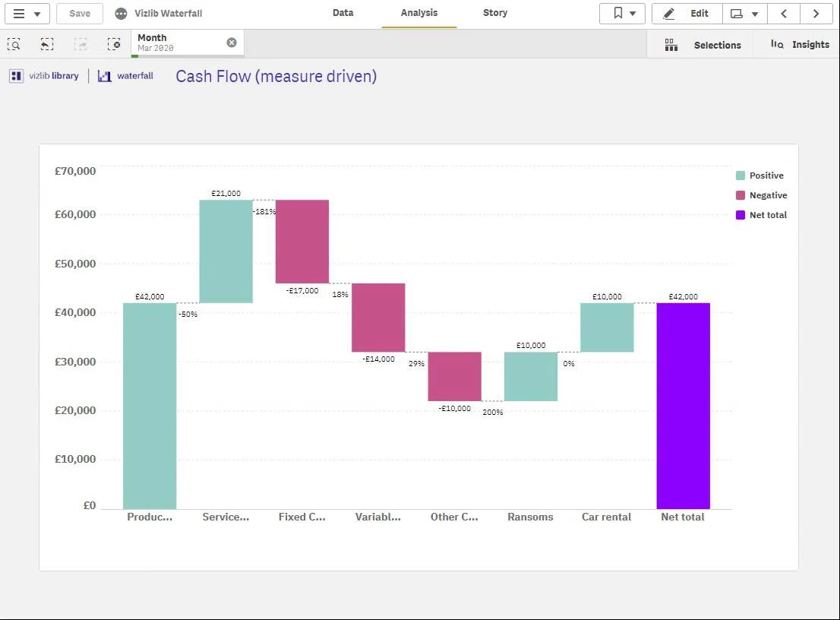Screen dimensions: 840x620
Task: Step back in selections icon
Action: (x=47, y=45)
